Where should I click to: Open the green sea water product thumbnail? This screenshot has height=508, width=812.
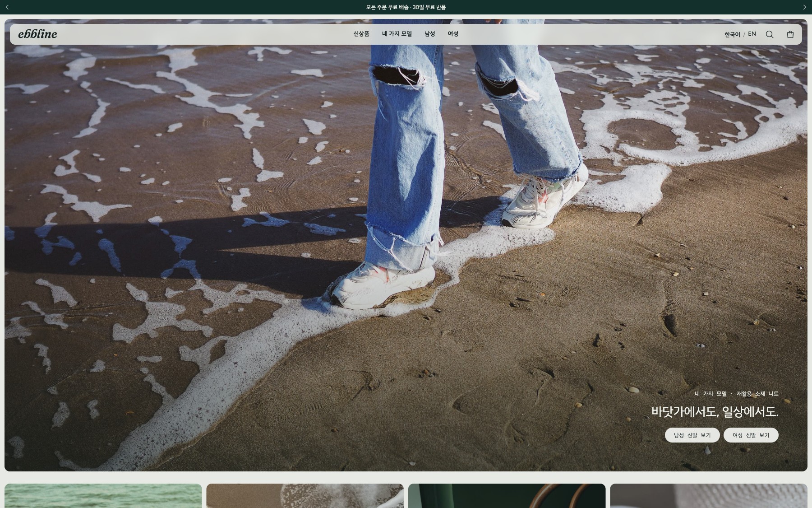(x=103, y=496)
